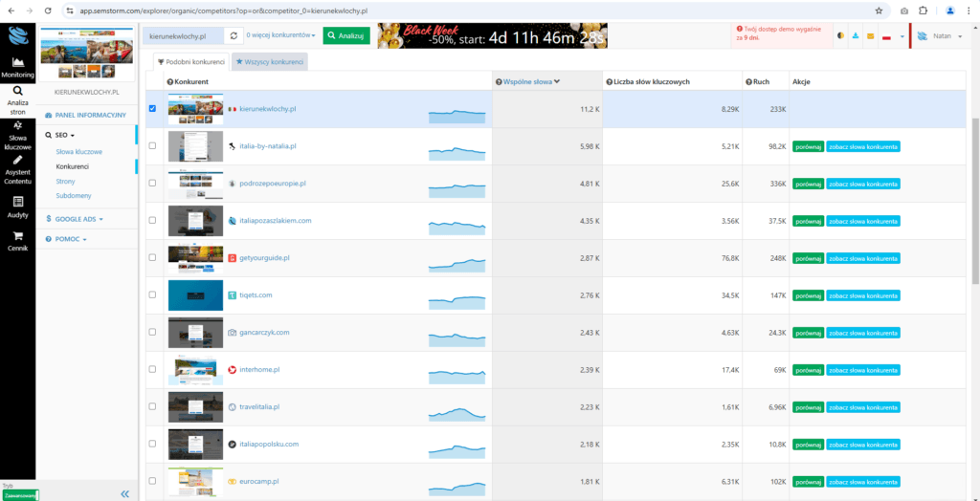This screenshot has height=501, width=980.
Task: Check the podrozepoeuropie.pl row checkbox
Action: [x=152, y=183]
